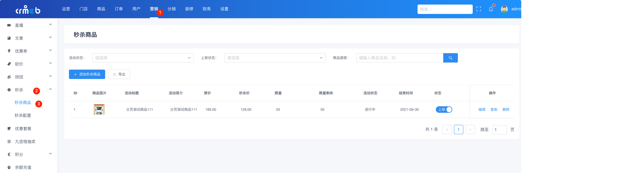
Task: Open the notification bell
Action: tap(491, 9)
